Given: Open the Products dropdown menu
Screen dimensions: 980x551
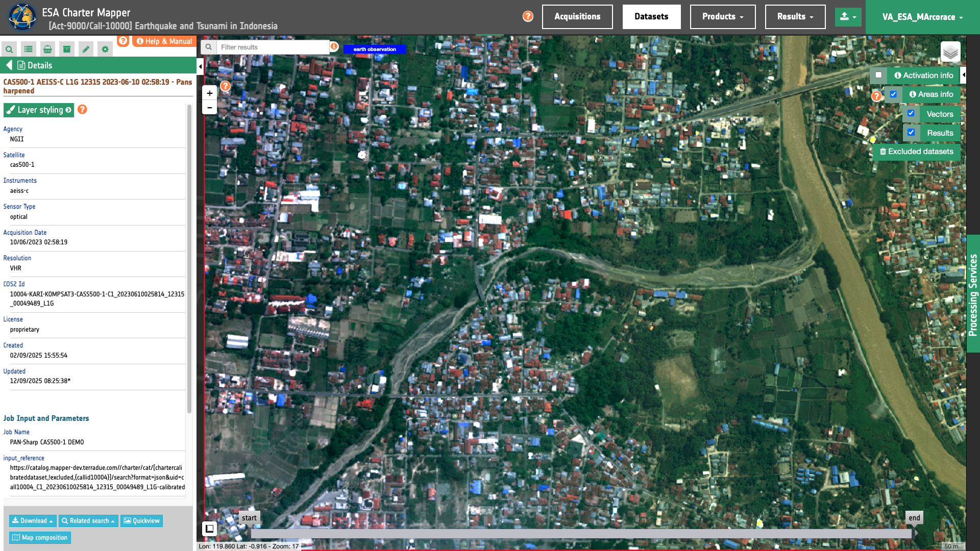Looking at the screenshot, I should tap(722, 17).
